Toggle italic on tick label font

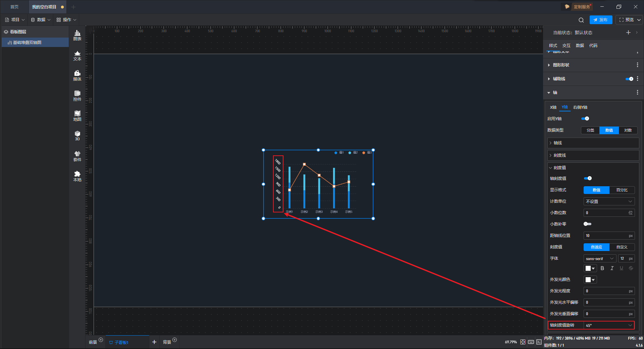tap(612, 268)
